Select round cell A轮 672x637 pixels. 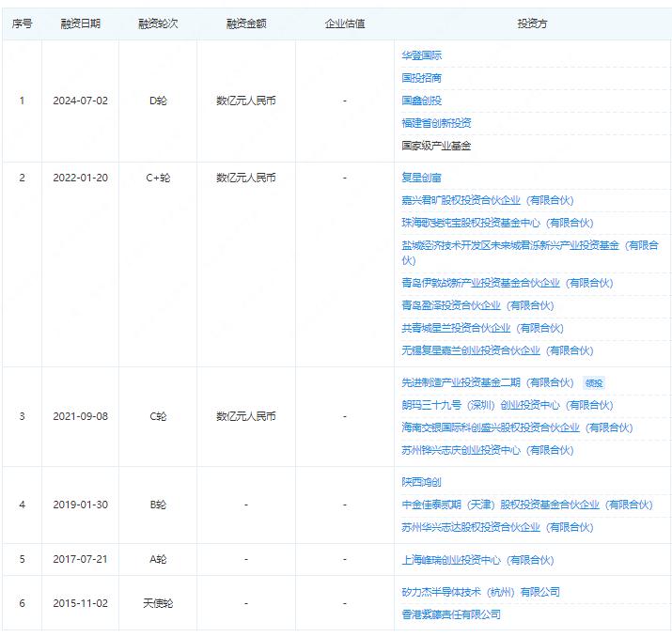click(158, 559)
